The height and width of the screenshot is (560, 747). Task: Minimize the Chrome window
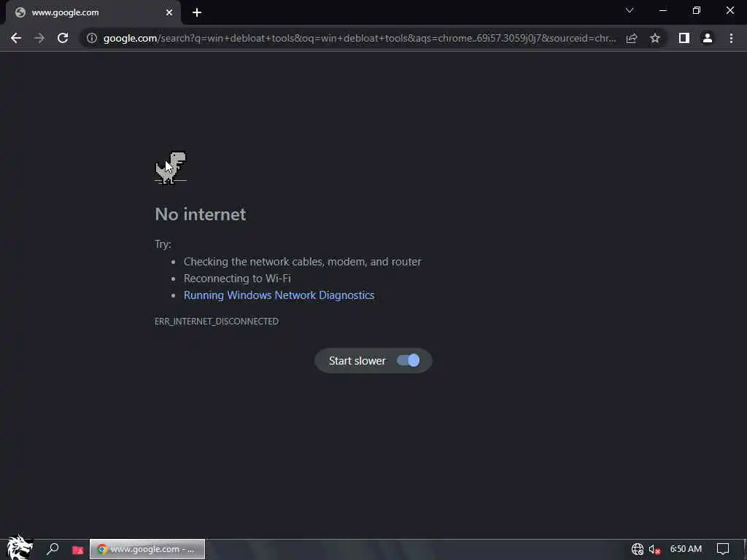point(662,10)
